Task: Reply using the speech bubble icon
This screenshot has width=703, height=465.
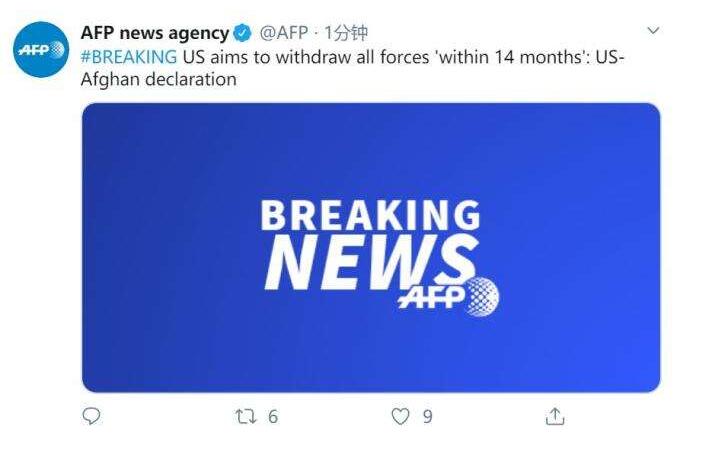Action: (x=91, y=416)
